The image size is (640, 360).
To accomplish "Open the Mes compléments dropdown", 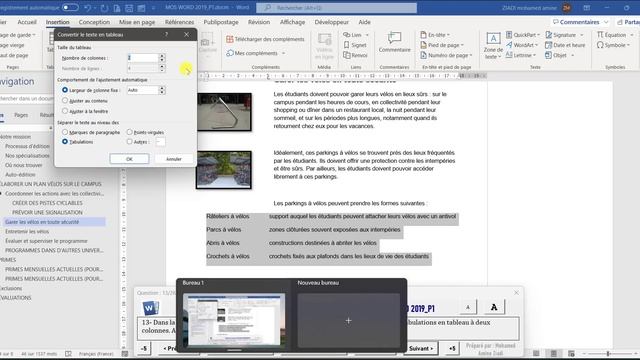I will [256, 53].
